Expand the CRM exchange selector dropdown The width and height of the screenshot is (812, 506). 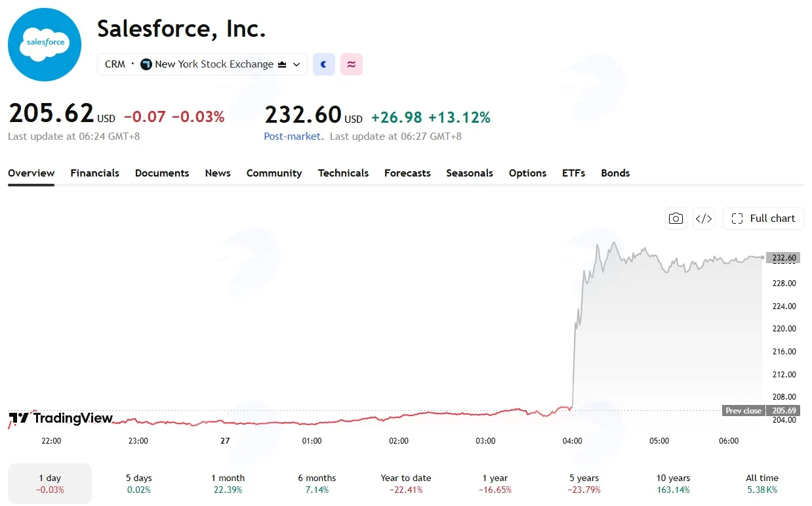(202, 64)
